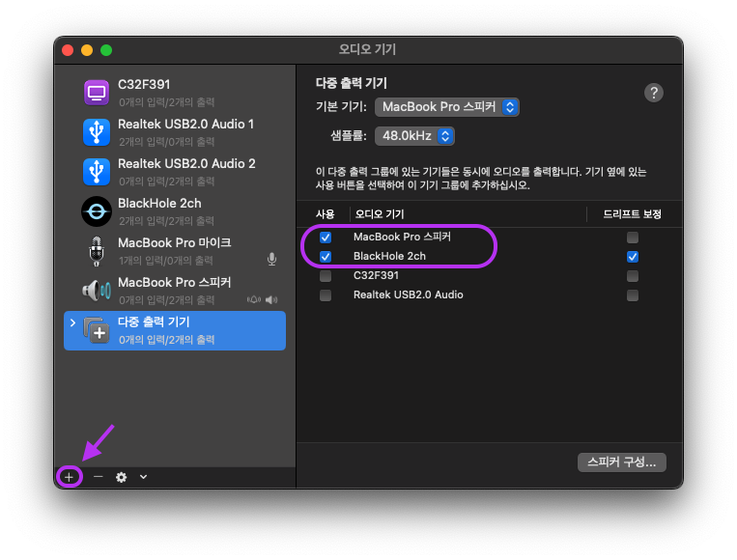Click the default input microphone badge
This screenshot has height=560, width=737.
pyautogui.click(x=271, y=259)
